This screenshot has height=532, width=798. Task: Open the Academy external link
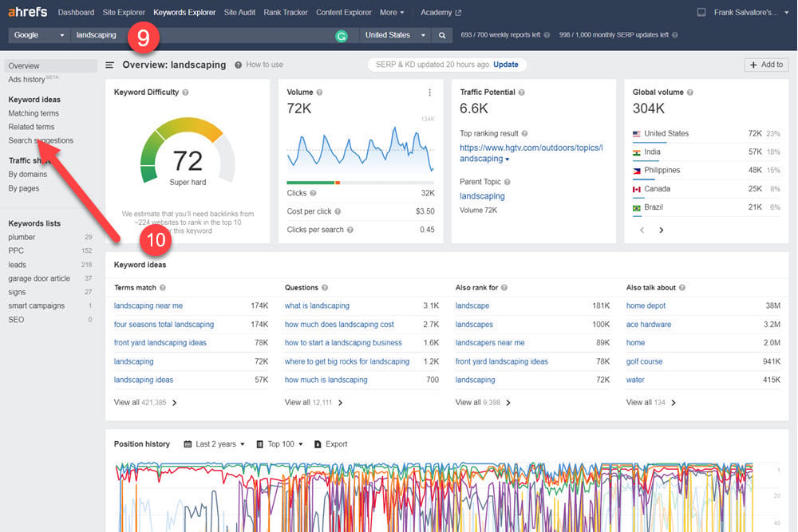point(440,12)
